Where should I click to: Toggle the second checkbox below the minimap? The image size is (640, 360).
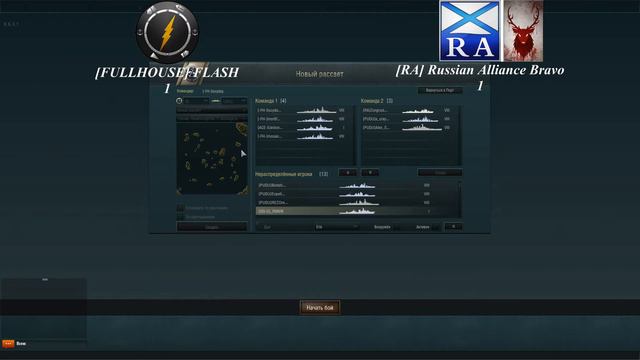pos(180,217)
